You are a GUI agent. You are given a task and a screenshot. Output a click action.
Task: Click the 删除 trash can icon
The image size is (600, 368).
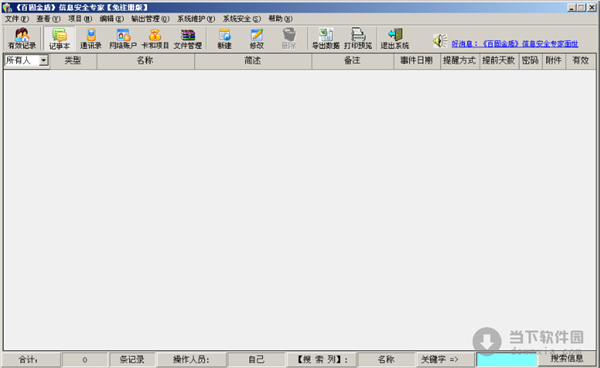289,35
